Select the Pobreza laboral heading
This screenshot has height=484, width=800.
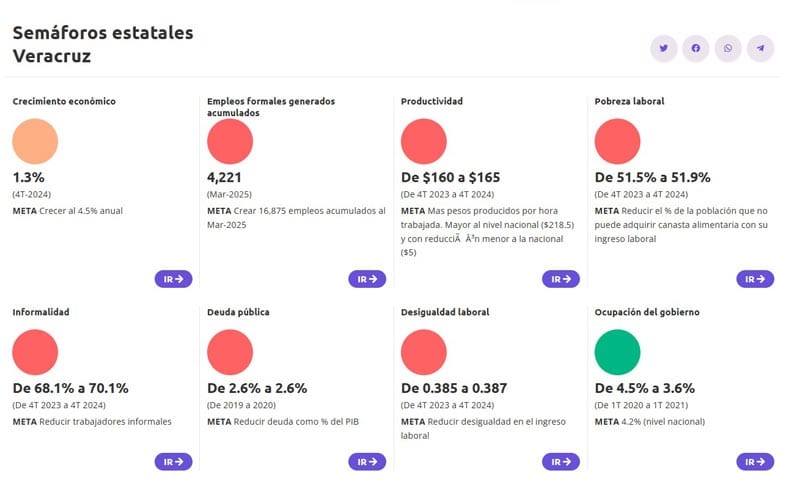pyautogui.click(x=629, y=101)
